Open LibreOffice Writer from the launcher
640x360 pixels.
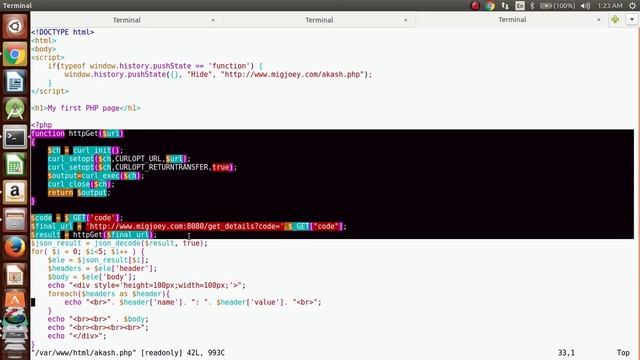pyautogui.click(x=15, y=82)
